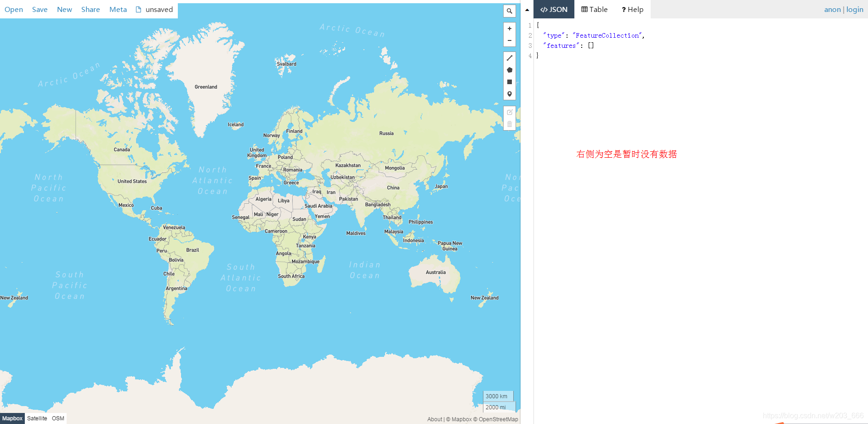Click the Saudi Arabia label on map
The image size is (868, 424).
click(x=318, y=206)
